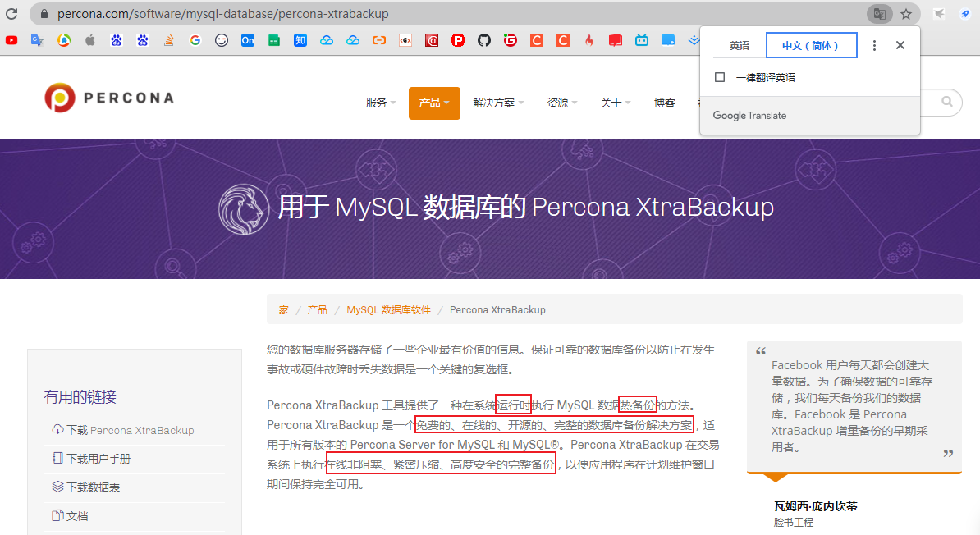
Task: Click the page title 用于 MySQL 数据库的 Percona XtraBackup
Action: tap(525, 207)
